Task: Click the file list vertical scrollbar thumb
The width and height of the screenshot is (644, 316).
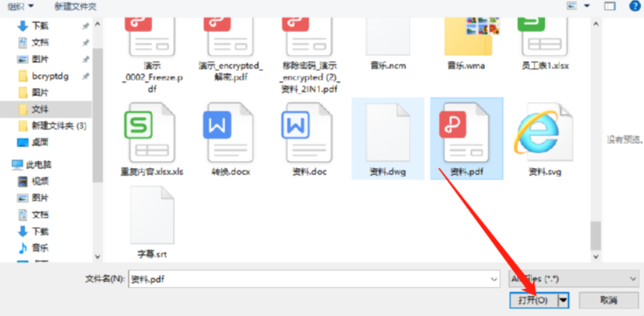Action: click(595, 235)
